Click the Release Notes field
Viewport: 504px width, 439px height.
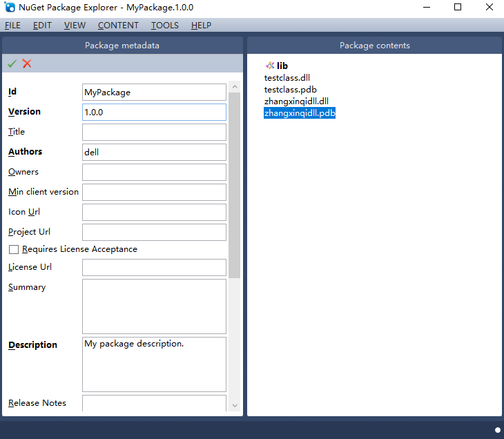coord(154,403)
